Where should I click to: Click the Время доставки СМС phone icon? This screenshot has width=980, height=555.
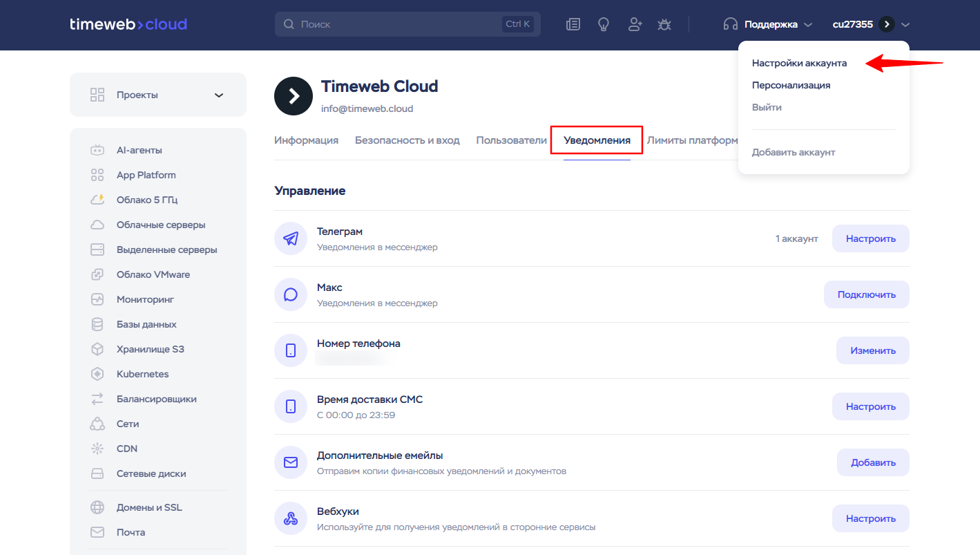(291, 406)
